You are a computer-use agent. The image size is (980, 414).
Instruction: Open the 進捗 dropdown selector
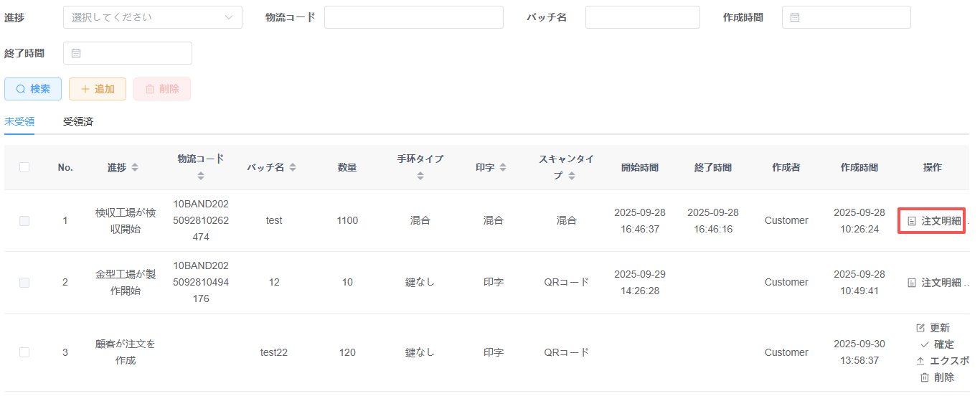pos(152,17)
